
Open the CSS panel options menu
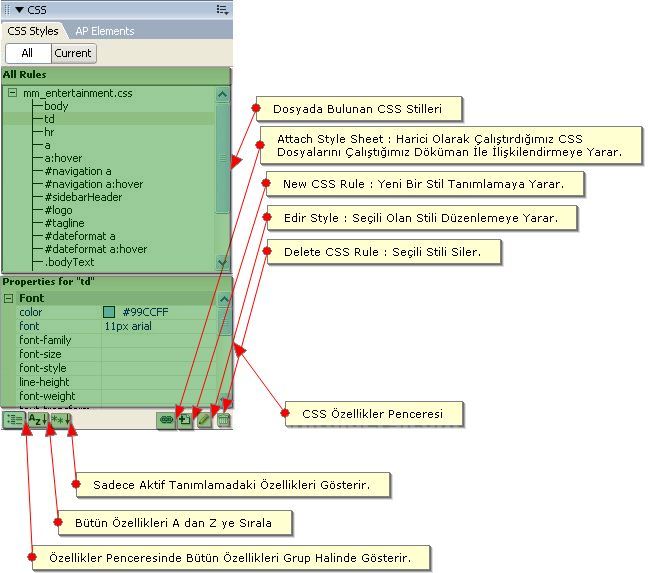[221, 9]
